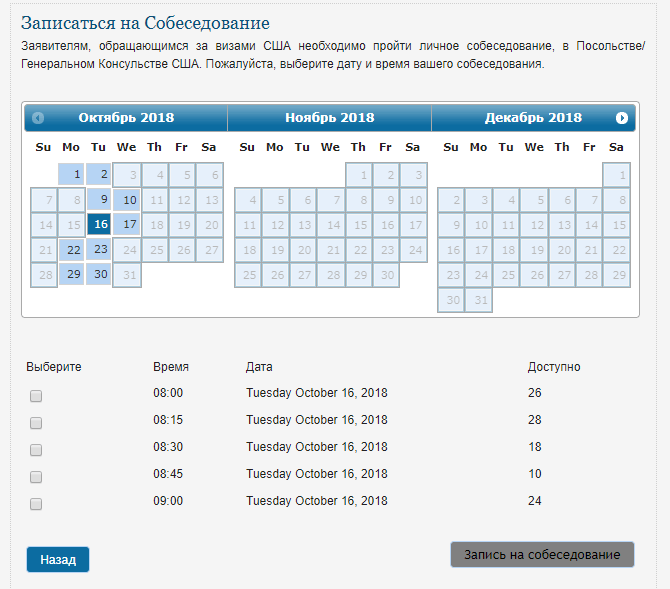
Task: Select the 08:00 time slot checkbox
Action: point(36,396)
